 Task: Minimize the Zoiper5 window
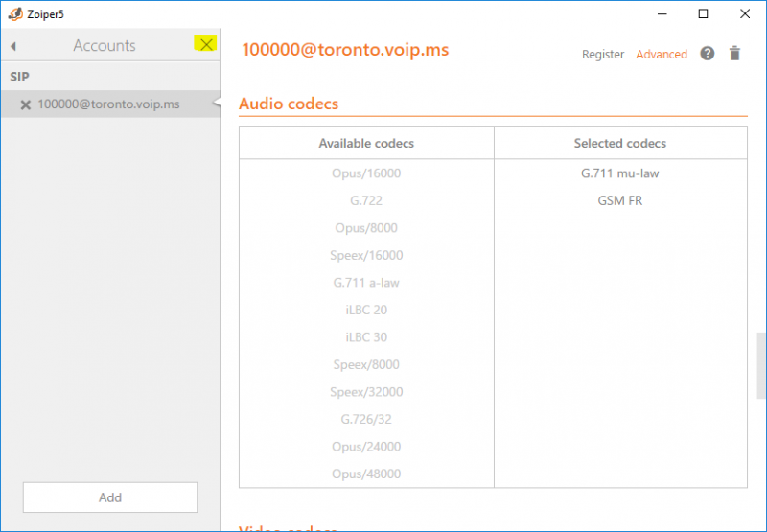point(662,13)
